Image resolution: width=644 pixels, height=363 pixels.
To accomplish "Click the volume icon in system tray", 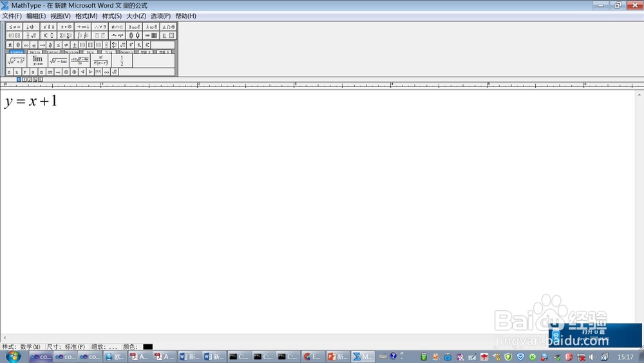I will click(x=592, y=357).
